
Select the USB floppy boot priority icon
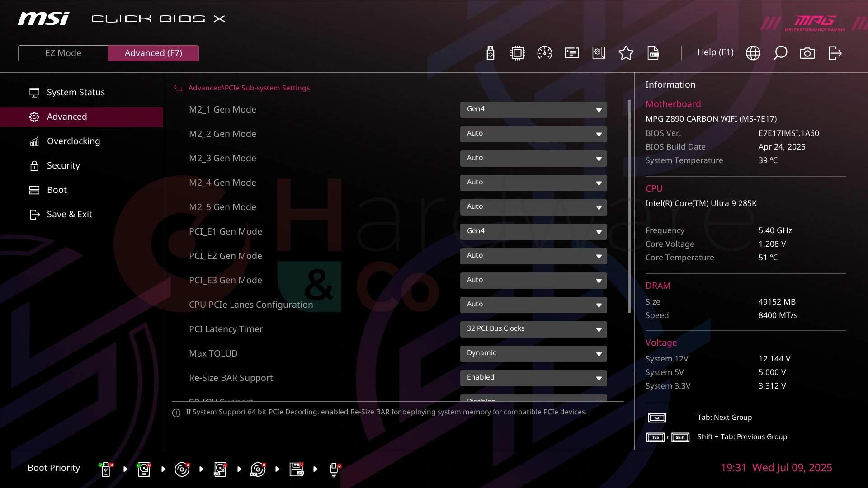(297, 469)
